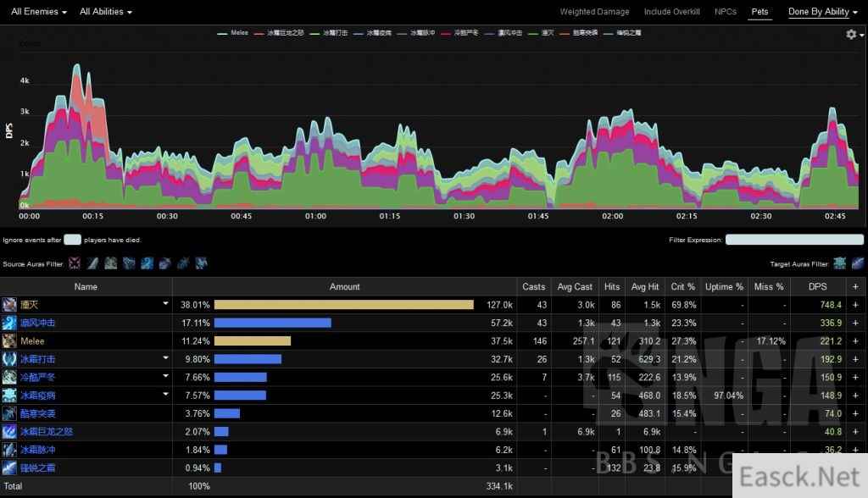868x498 pixels.
Task: Toggle the Include Overkill option
Action: tap(672, 12)
